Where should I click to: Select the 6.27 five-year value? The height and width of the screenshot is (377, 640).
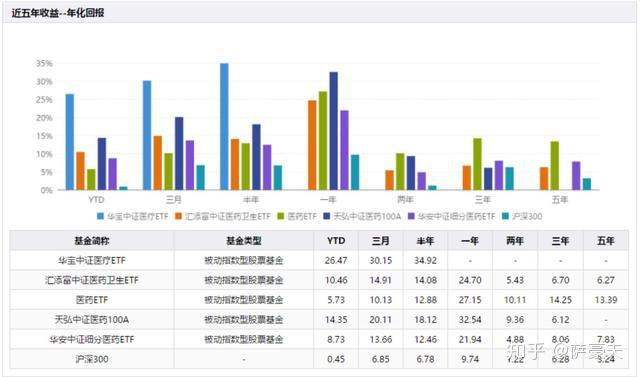pos(606,280)
